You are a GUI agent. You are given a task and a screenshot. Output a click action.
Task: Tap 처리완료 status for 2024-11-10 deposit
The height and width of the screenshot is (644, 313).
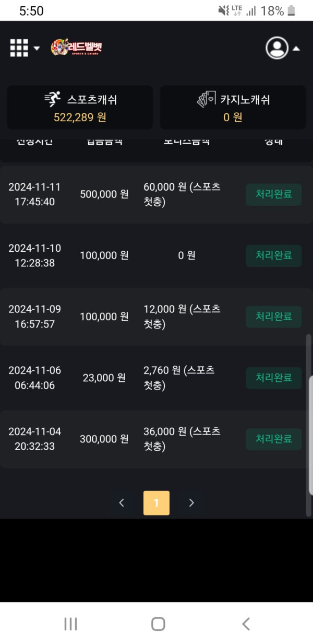tap(274, 255)
